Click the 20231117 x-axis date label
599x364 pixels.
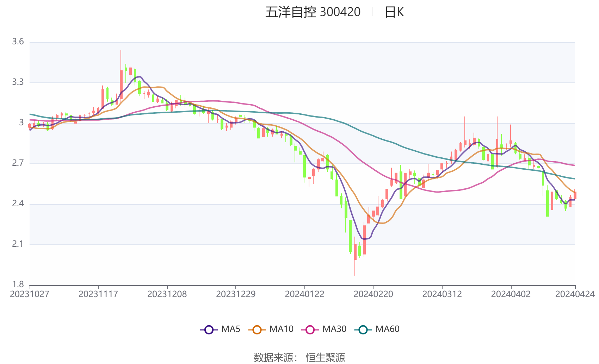[98, 294]
